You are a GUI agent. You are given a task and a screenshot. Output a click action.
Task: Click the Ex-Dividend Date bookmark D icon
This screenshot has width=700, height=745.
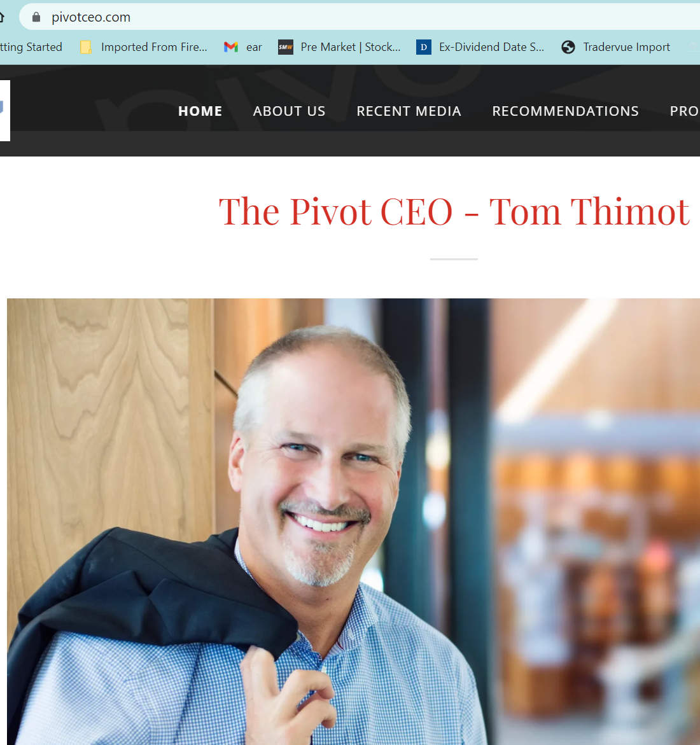(x=423, y=47)
